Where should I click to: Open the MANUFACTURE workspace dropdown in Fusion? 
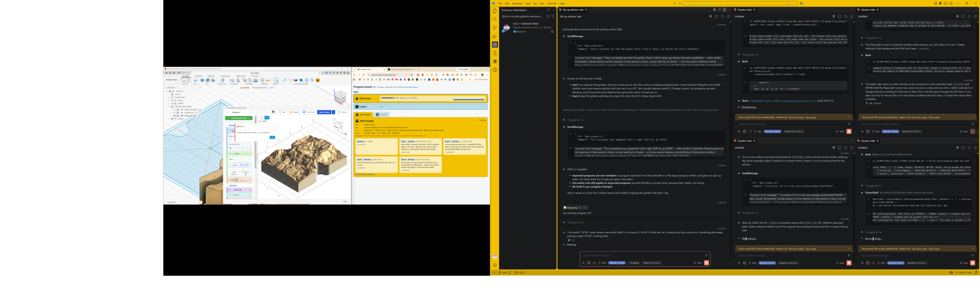click(x=172, y=80)
